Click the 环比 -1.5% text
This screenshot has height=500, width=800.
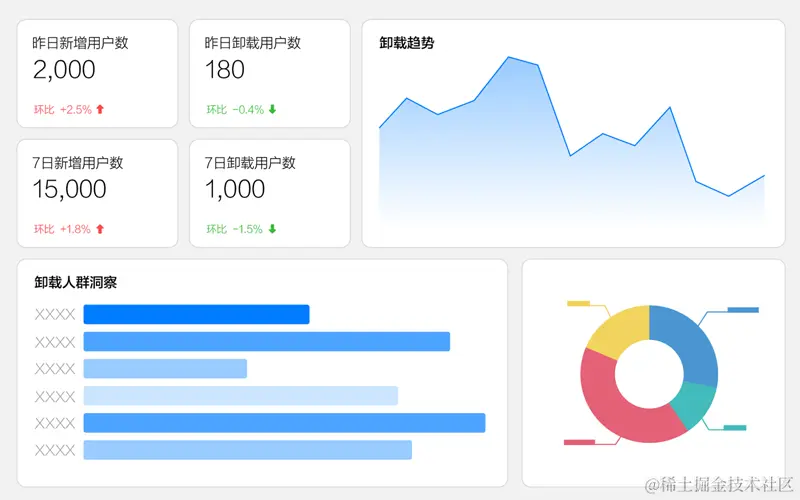coord(234,229)
